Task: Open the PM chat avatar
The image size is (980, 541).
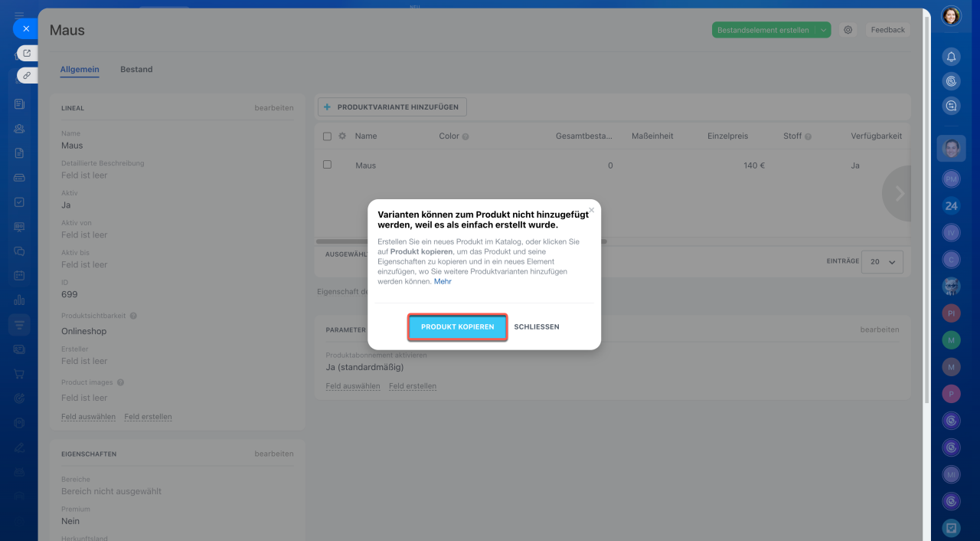Action: click(x=951, y=179)
